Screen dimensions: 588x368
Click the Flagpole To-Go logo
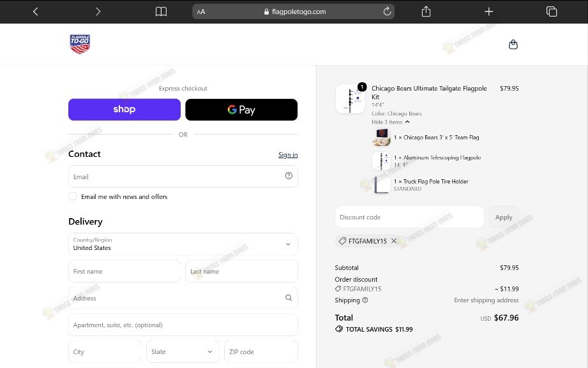pos(80,44)
